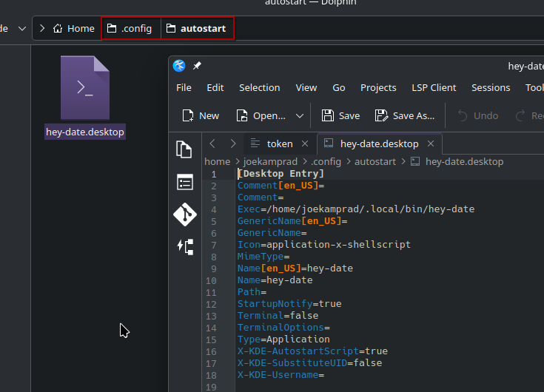Click the Save toolbar button
544x392 pixels.
[340, 115]
